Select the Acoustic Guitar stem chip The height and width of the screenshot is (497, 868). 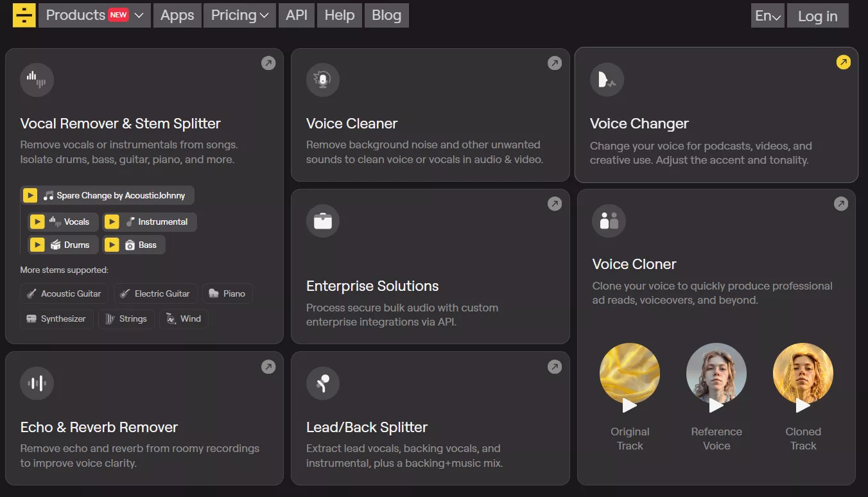coord(64,293)
